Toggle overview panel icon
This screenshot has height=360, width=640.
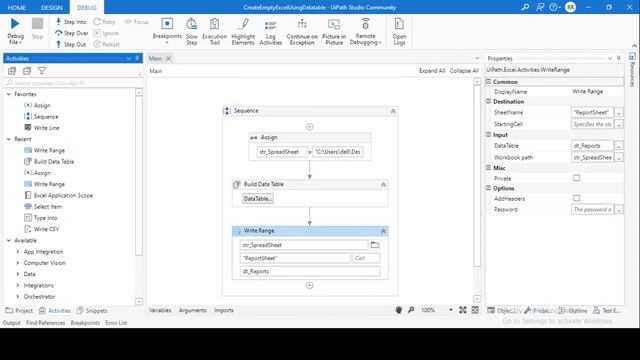[x=475, y=310]
